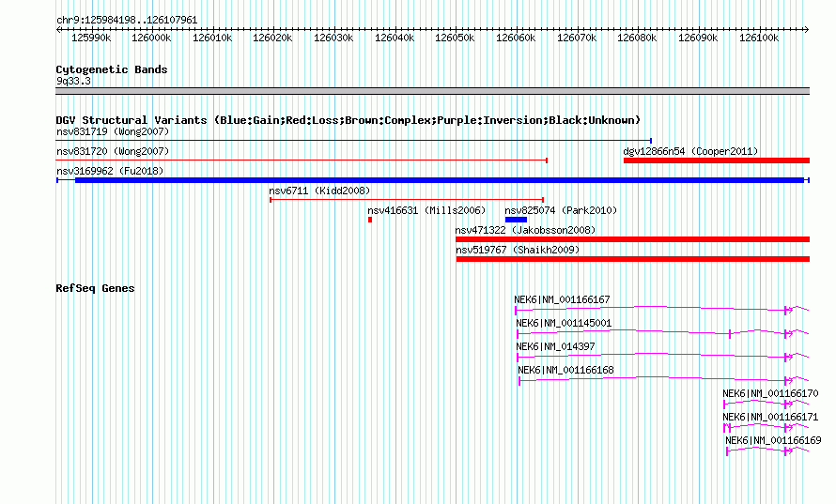Viewport: 836px width, 504px height.
Task: Click the 126020k ruler position
Action: coord(272,38)
